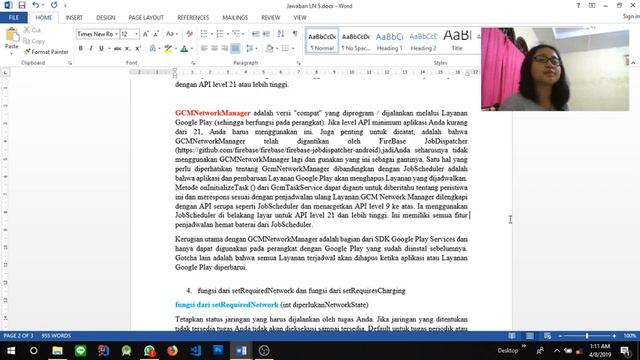This screenshot has height=360, width=640.
Task: Open the Change Case dropdown
Action: [171, 34]
